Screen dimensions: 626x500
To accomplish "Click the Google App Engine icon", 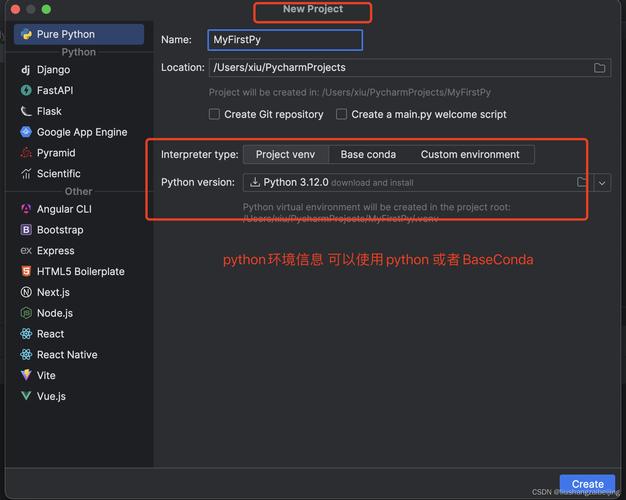I will click(x=26, y=132).
